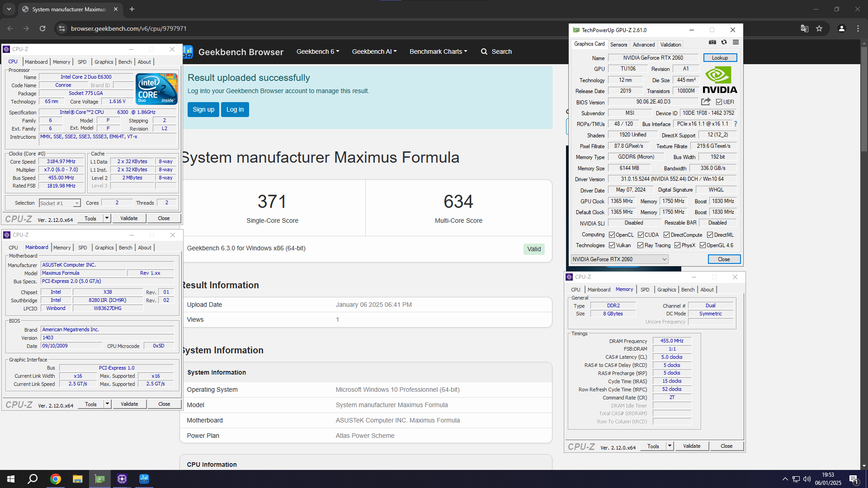Toggle the OpenGL 4.6 checkbox

(703, 245)
